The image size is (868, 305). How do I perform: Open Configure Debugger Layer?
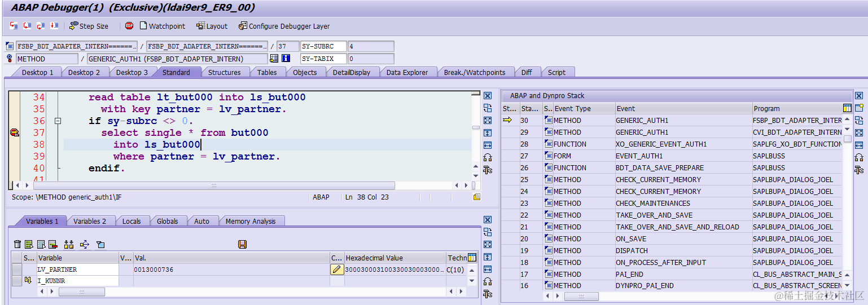[x=284, y=26]
